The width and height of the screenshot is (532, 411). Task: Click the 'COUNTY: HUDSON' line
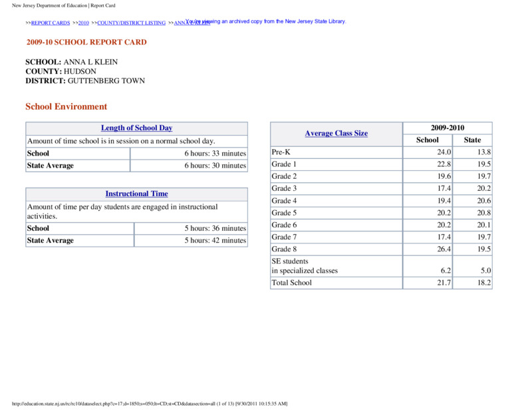(x=61, y=71)
